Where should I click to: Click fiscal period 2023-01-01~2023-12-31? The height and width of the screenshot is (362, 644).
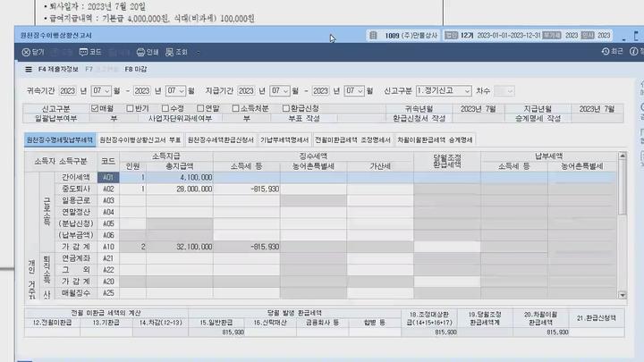[509, 36]
